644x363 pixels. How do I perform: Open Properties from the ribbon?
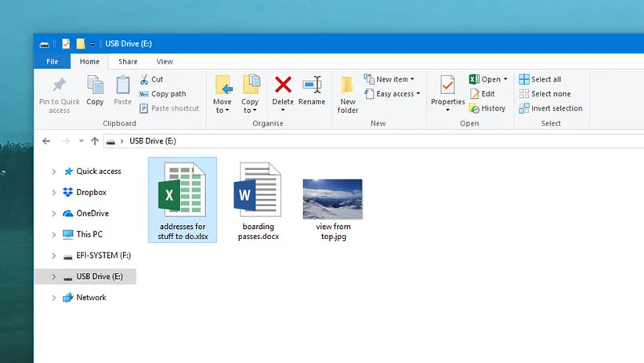(447, 86)
